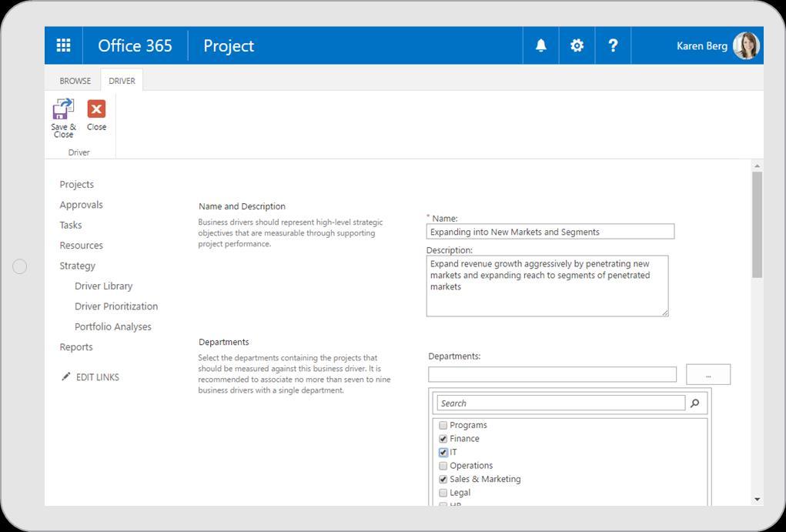Click the scrollbar up arrow
This screenshot has width=786, height=532.
[x=757, y=166]
